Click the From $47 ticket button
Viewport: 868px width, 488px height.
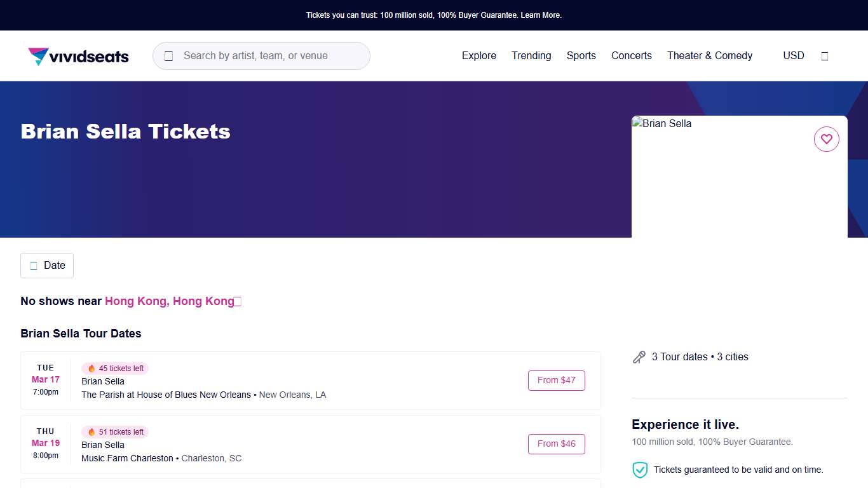[x=556, y=381]
